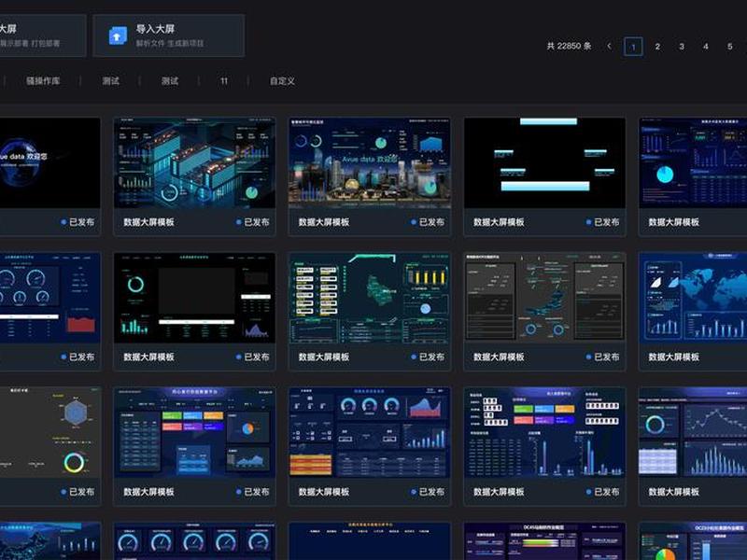The height and width of the screenshot is (560, 747).
Task: Choose the thumbnail with colored tiles and orange pie
Action: (194, 432)
